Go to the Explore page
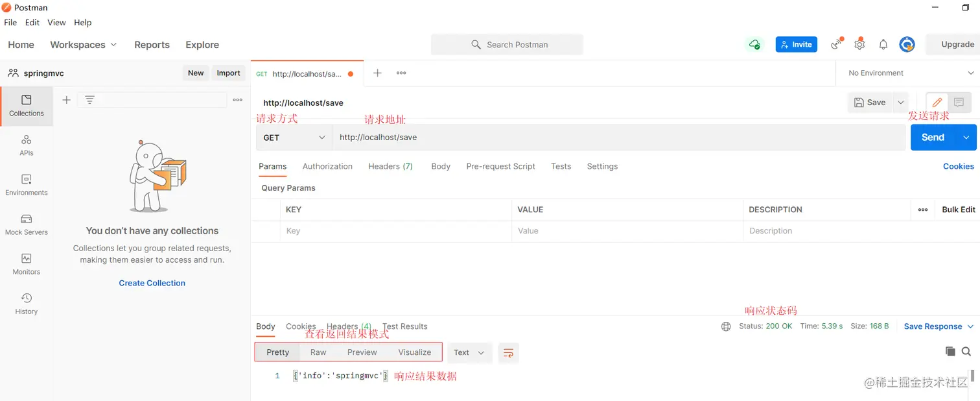This screenshot has height=401, width=980. pyautogui.click(x=202, y=45)
